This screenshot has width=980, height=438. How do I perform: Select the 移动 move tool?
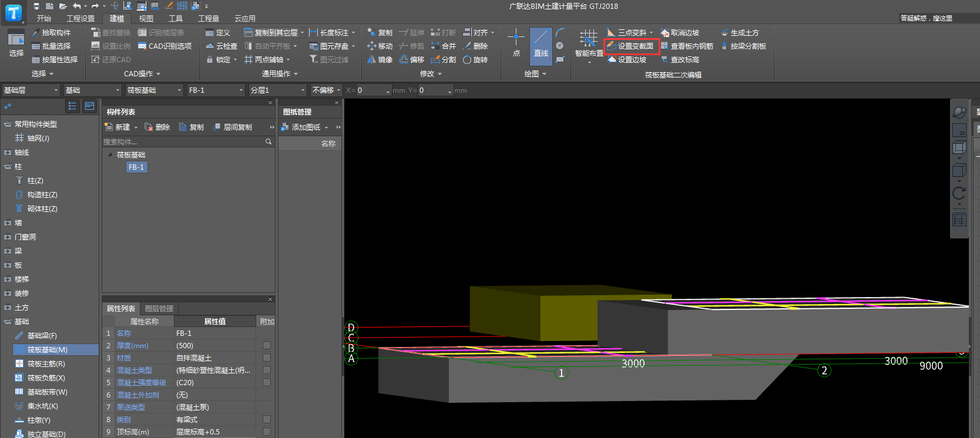click(380, 46)
